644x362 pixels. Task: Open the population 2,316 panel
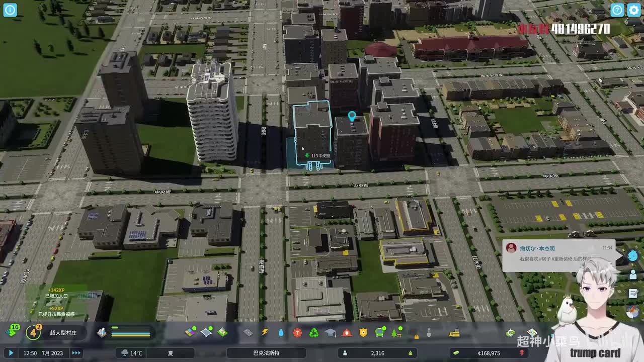379,353
